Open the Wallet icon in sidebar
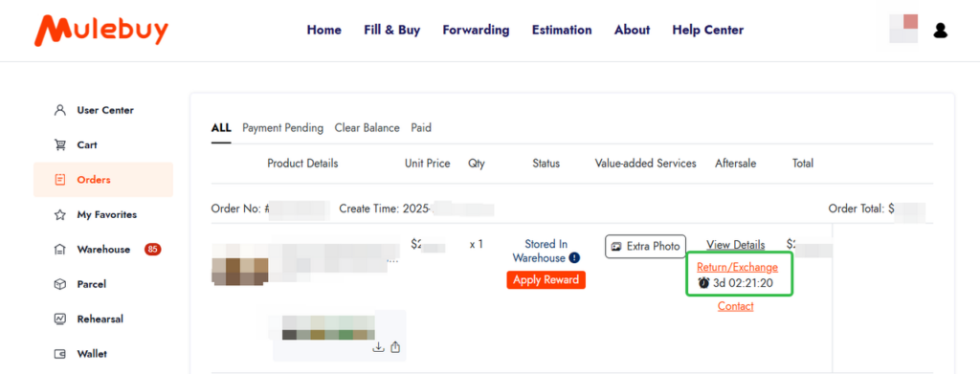 tap(60, 354)
